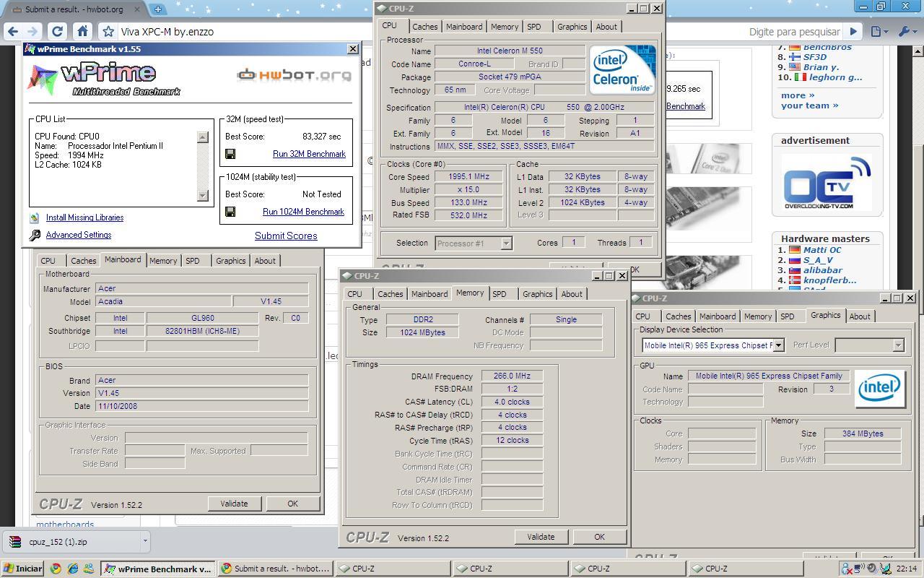The height and width of the screenshot is (578, 924).
Task: Open alibabar hardware master profile
Action: point(823,270)
